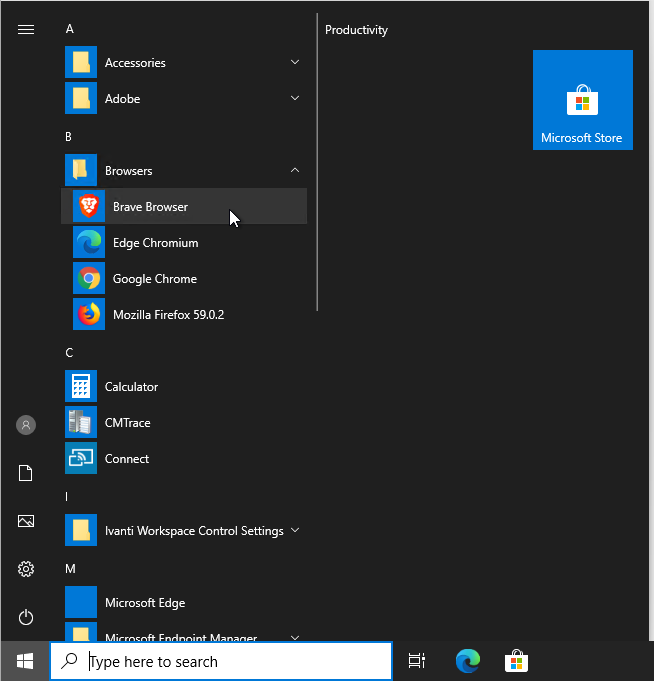Jump to letter A section header

click(x=69, y=29)
